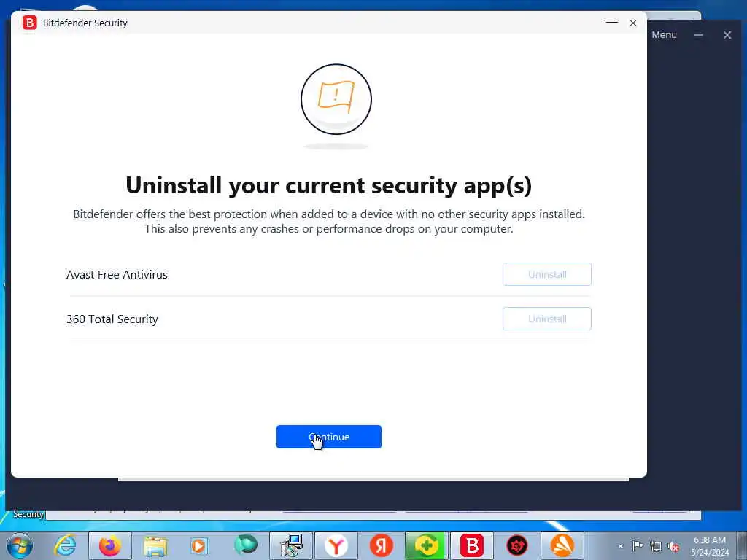This screenshot has width=747, height=560.
Task: Open the Windows Start menu
Action: 20,545
